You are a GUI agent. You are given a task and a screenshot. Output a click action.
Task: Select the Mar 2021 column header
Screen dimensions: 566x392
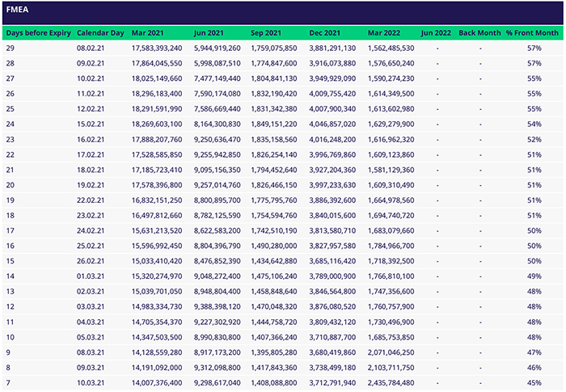(150, 33)
